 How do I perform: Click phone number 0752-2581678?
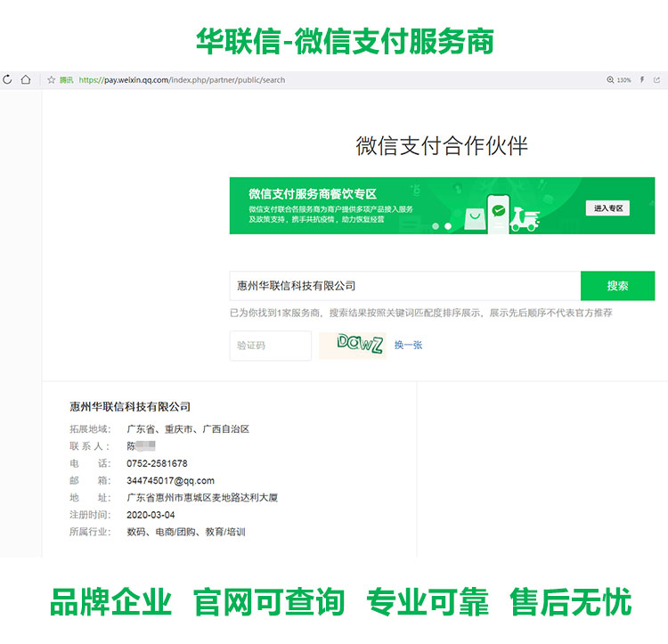[157, 463]
